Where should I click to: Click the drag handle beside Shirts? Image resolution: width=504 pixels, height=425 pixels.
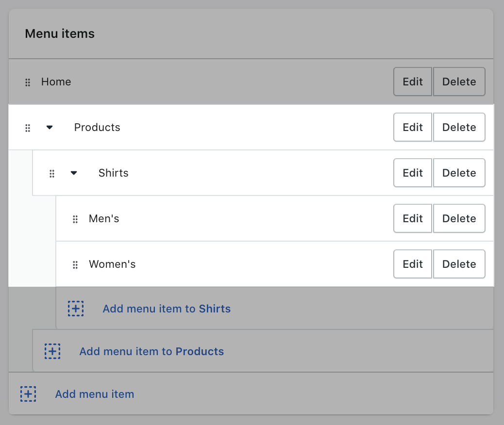pyautogui.click(x=52, y=173)
